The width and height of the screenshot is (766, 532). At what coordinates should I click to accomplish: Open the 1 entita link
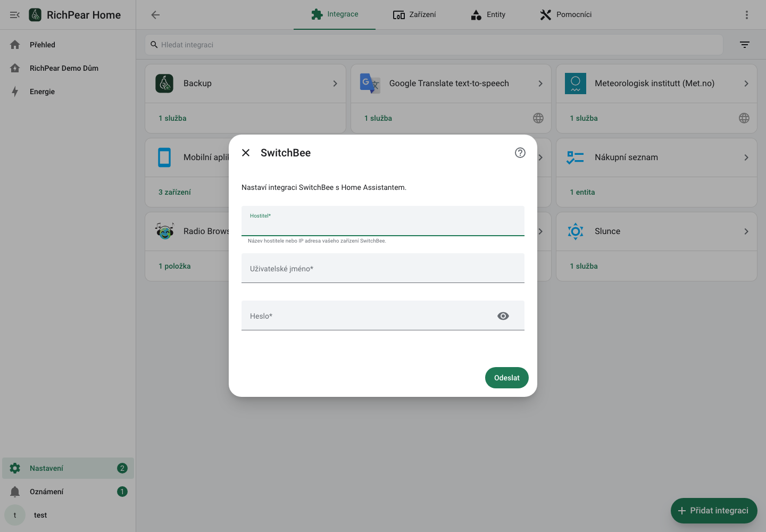[582, 192]
